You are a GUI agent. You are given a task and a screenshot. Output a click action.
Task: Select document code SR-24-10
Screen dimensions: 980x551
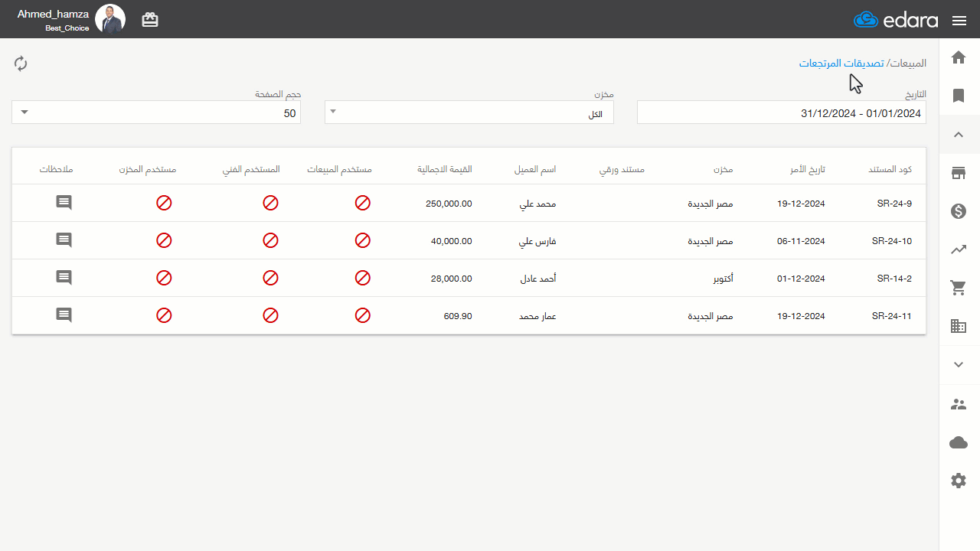pyautogui.click(x=892, y=241)
